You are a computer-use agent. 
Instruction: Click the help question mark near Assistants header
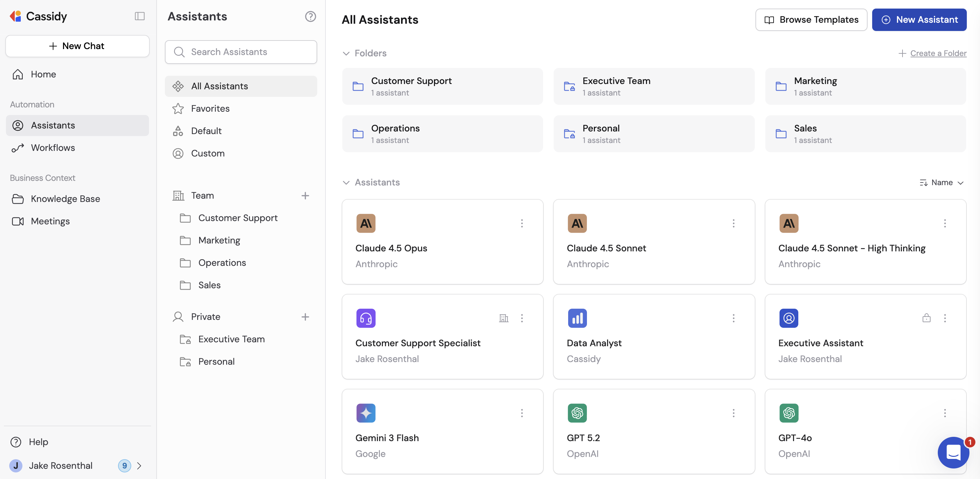point(310,16)
